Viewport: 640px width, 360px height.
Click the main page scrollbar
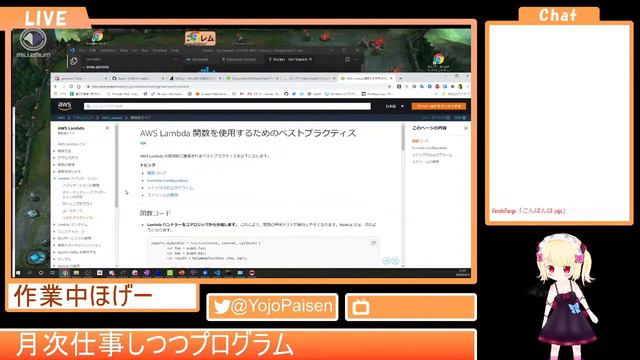(403, 138)
